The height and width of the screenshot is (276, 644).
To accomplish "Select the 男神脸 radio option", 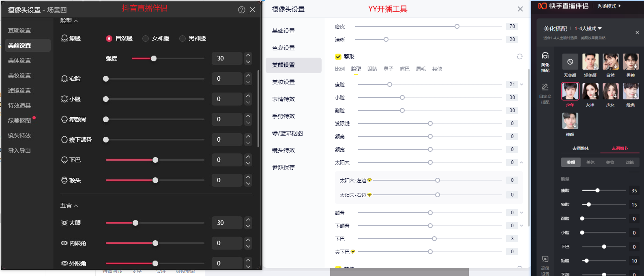I will point(182,39).
